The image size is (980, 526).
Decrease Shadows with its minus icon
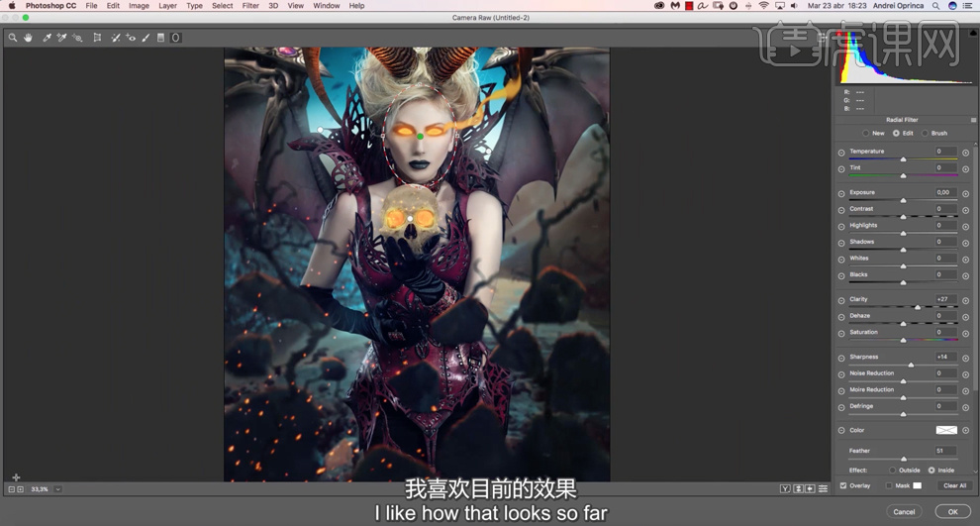pyautogui.click(x=841, y=244)
